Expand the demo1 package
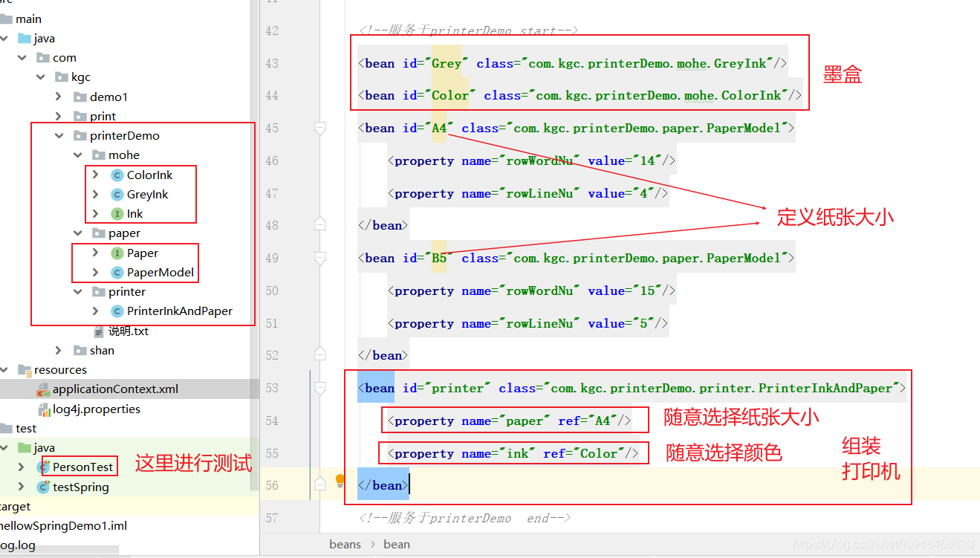The height and width of the screenshot is (558, 980). [x=59, y=97]
